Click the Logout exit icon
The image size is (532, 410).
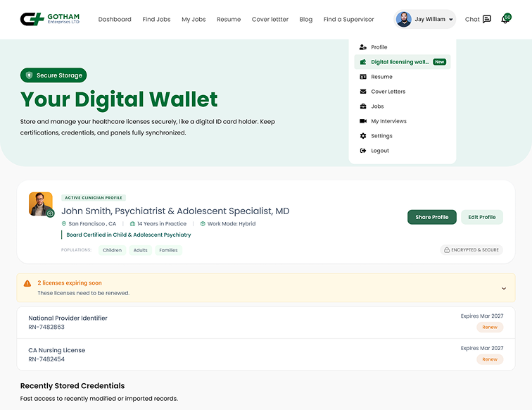363,151
